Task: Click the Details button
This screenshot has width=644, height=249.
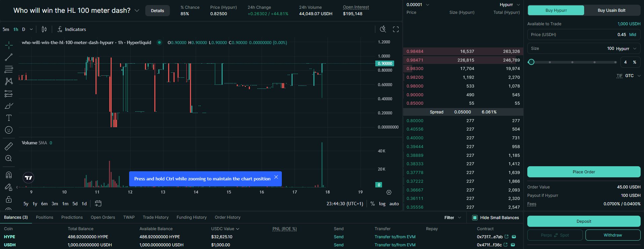Action: point(157,11)
